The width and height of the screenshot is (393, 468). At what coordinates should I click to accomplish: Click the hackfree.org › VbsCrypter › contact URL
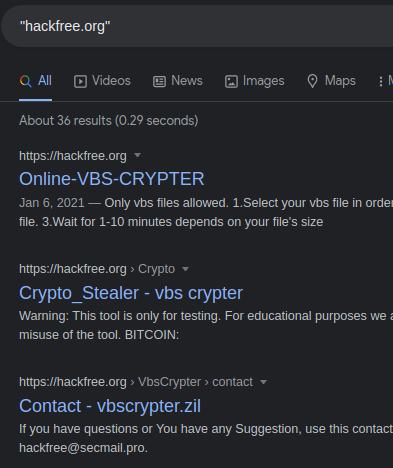click(x=136, y=382)
